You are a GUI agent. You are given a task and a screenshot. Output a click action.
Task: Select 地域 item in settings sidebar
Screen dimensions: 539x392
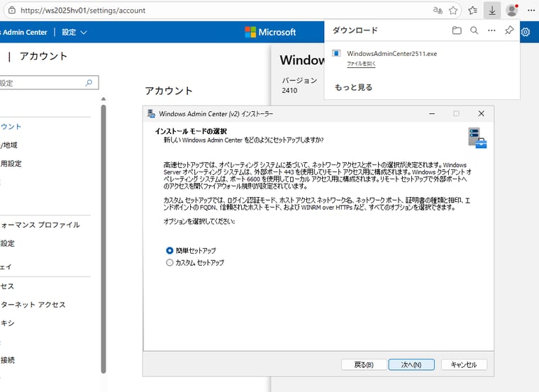[x=9, y=145]
